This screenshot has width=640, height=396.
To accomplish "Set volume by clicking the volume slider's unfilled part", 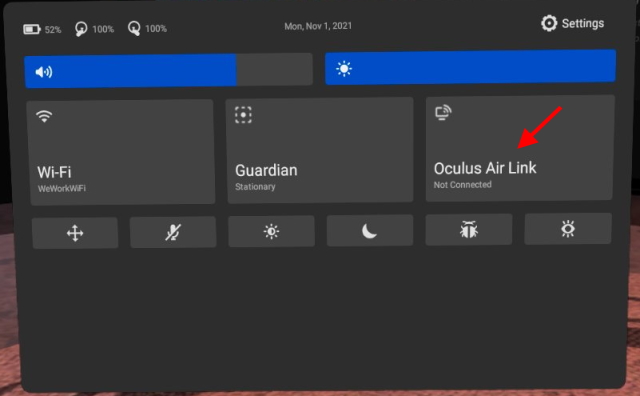I will (x=274, y=69).
